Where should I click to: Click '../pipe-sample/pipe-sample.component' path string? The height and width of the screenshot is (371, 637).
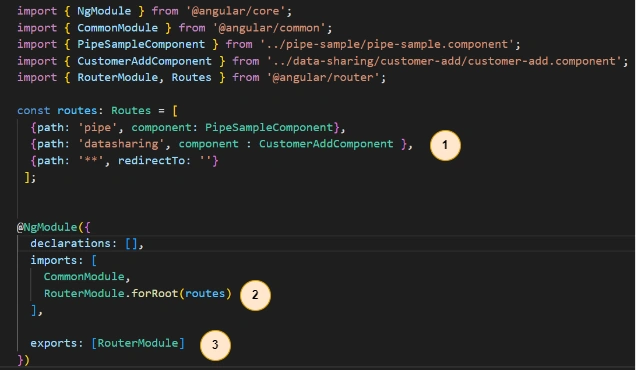tap(387, 44)
